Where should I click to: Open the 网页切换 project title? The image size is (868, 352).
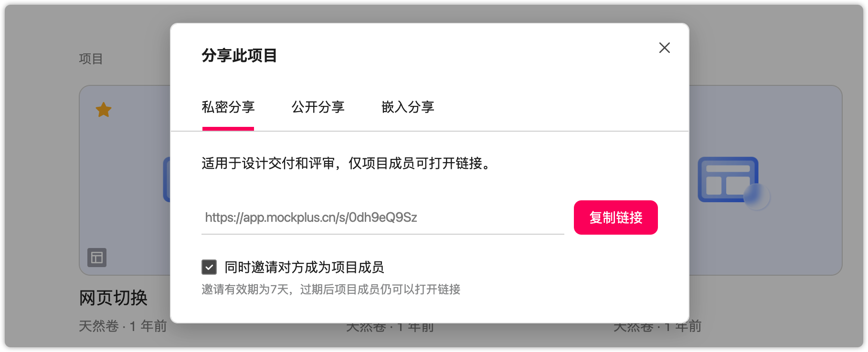(113, 298)
